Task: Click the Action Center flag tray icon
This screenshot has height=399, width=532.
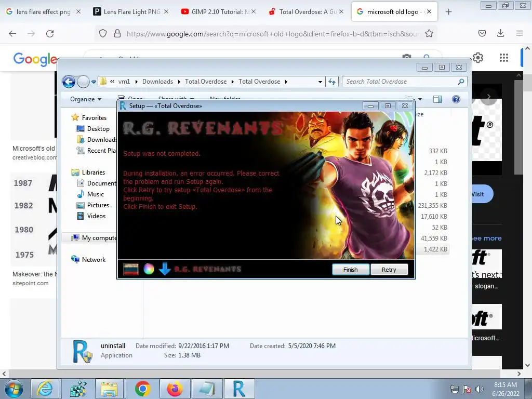Action: 467,389
